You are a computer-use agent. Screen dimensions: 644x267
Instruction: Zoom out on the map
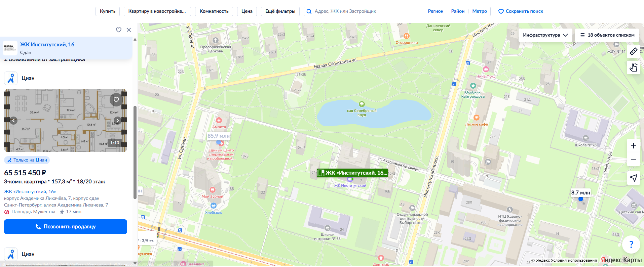click(x=634, y=159)
